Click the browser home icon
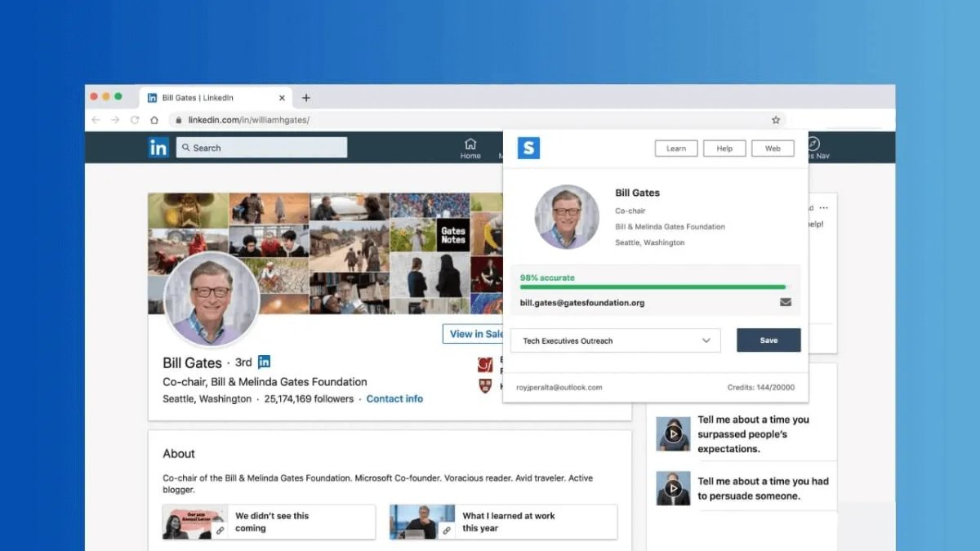 coord(154,120)
